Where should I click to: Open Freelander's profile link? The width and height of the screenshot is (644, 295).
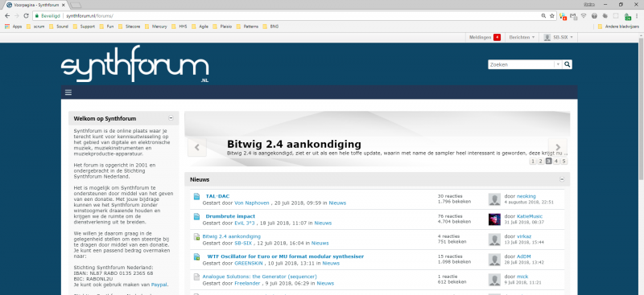(x=247, y=283)
